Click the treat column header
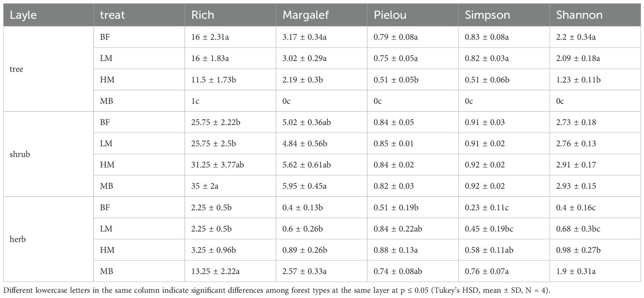Image resolution: width=644 pixels, height=298 pixels. click(x=112, y=15)
